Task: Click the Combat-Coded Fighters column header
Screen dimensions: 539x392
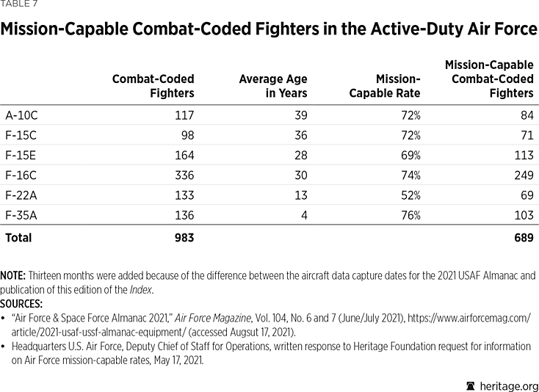Action: (153, 86)
